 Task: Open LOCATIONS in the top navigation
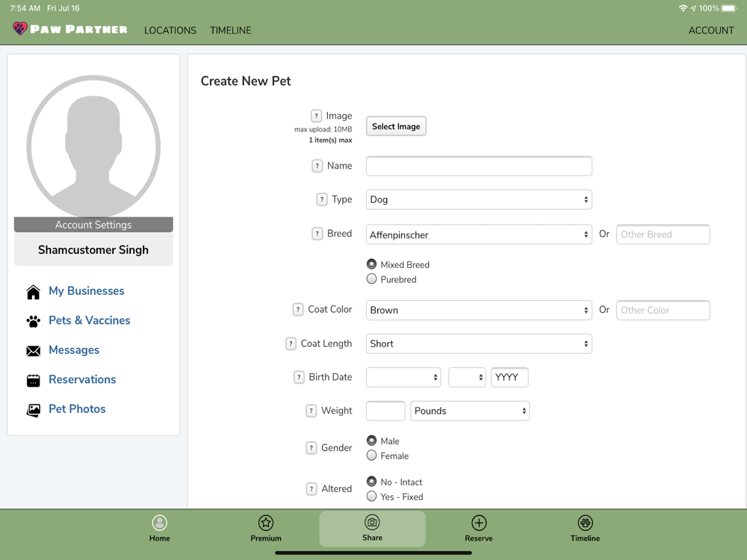(170, 30)
